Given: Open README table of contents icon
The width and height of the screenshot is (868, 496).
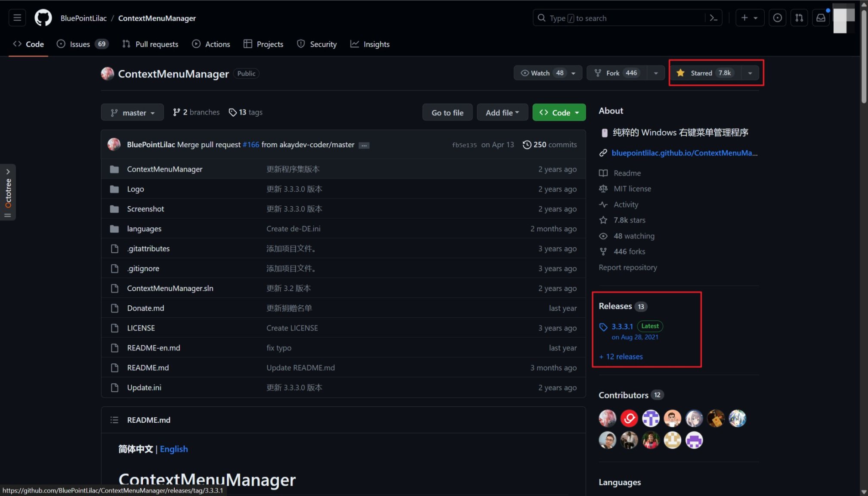Looking at the screenshot, I should [114, 420].
